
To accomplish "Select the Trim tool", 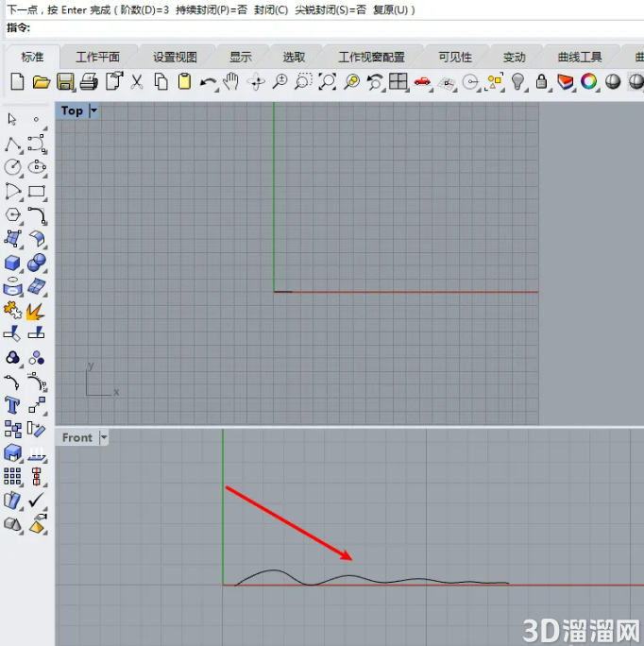I will [x=12, y=332].
